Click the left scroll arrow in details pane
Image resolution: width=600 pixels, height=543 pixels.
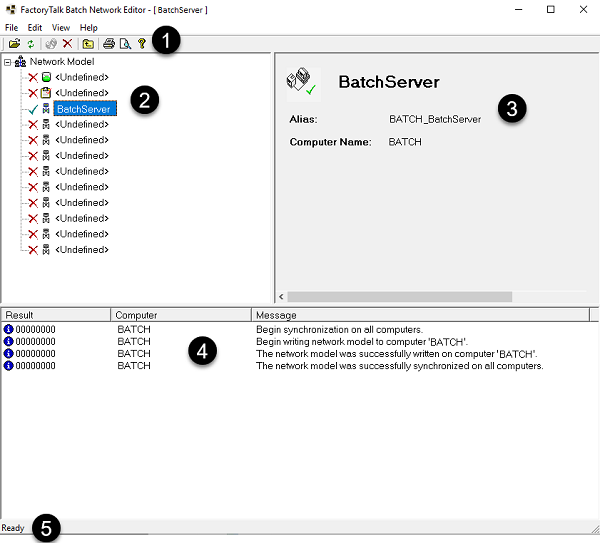coord(281,297)
